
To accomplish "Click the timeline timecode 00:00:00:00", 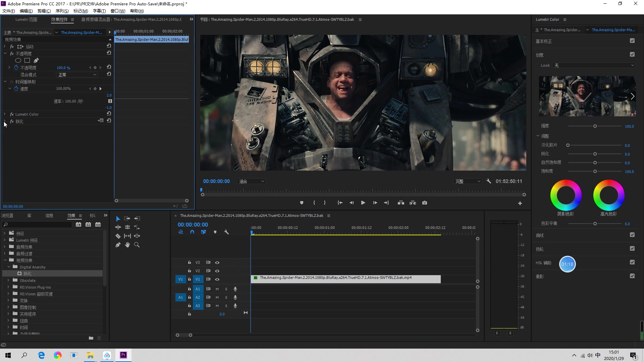I will pos(193,225).
